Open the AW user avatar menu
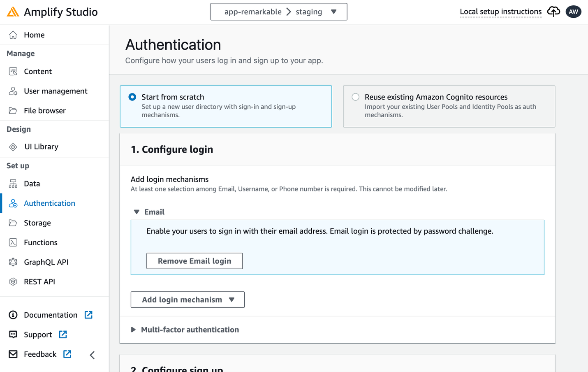 coord(574,12)
